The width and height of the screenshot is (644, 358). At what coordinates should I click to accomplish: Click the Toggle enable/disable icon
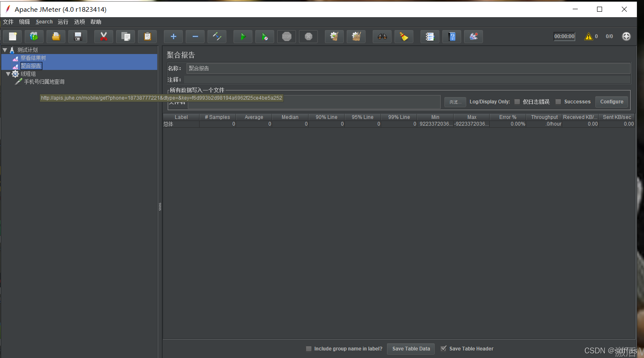217,36
